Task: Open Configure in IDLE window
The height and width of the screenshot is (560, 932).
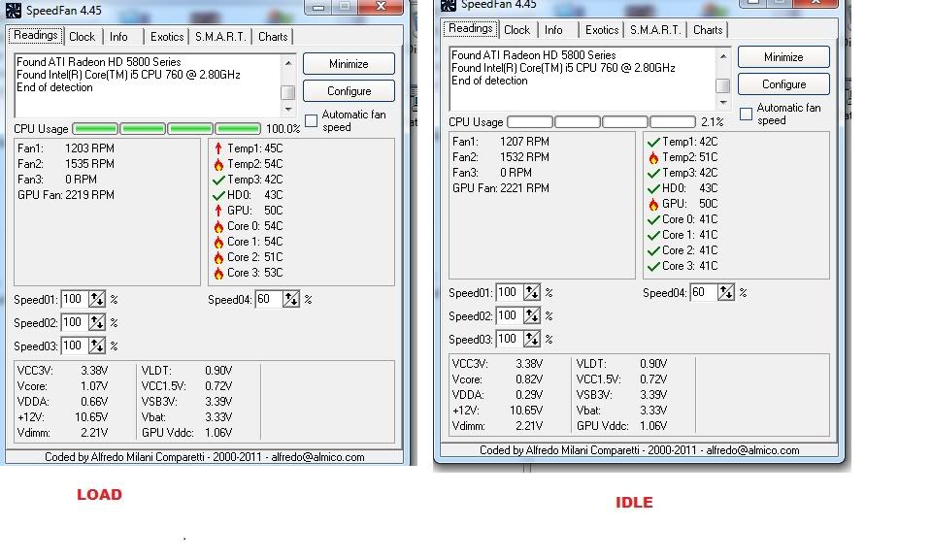Action: click(x=784, y=84)
